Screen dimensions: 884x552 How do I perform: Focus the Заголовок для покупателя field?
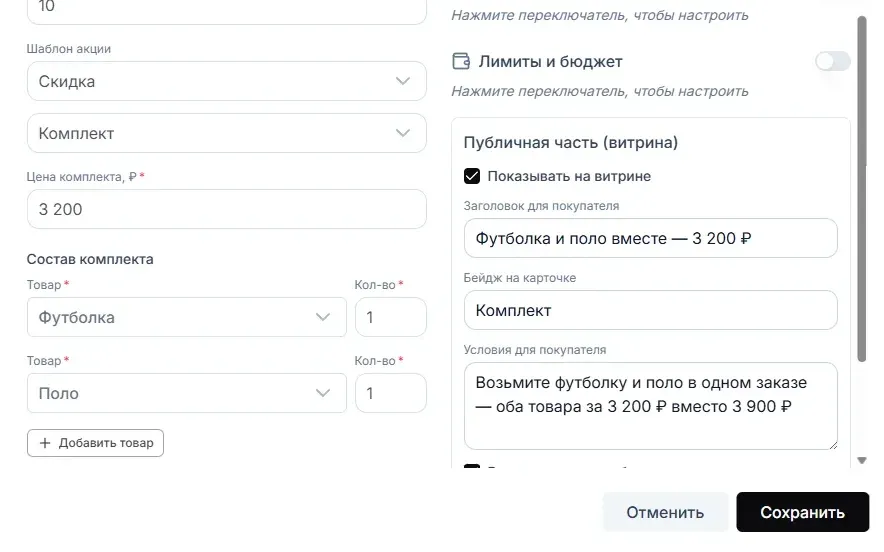tap(651, 238)
